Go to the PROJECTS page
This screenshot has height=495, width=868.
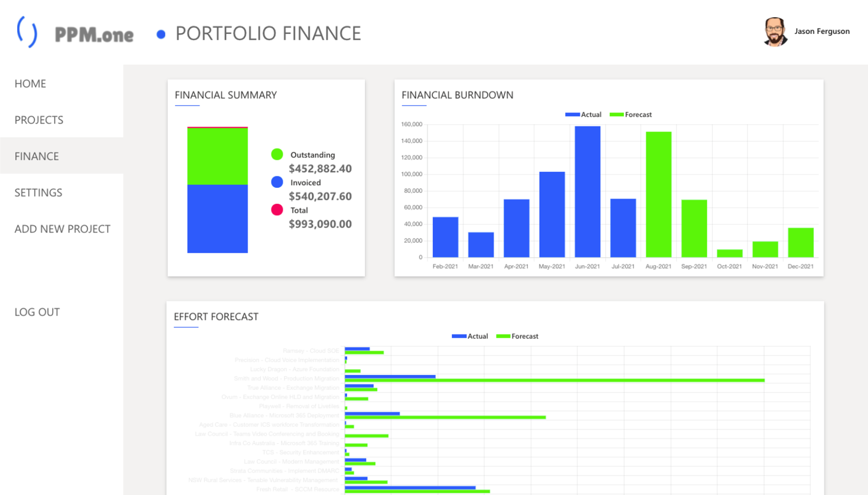39,120
